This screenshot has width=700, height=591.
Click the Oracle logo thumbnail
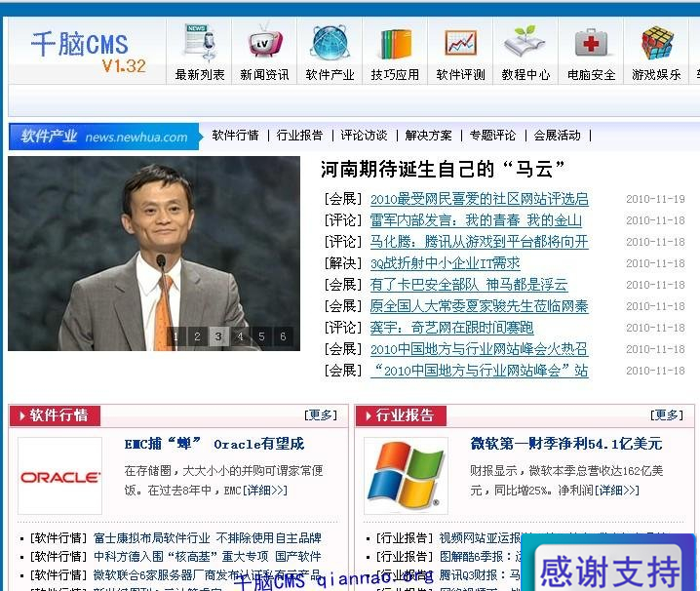[59, 476]
